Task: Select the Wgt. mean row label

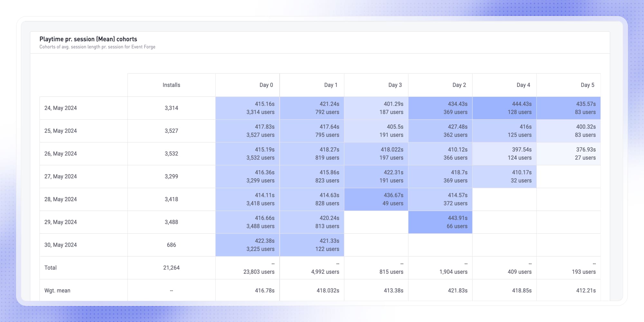Action: coord(58,290)
